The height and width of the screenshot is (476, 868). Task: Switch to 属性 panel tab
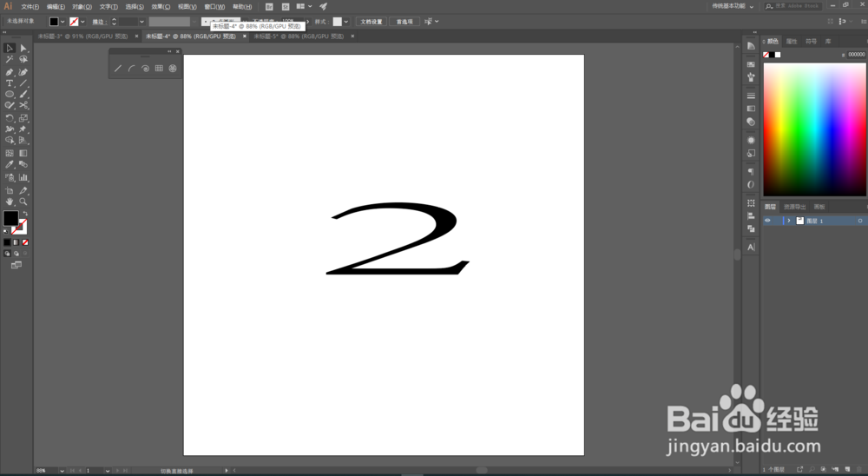(x=792, y=42)
